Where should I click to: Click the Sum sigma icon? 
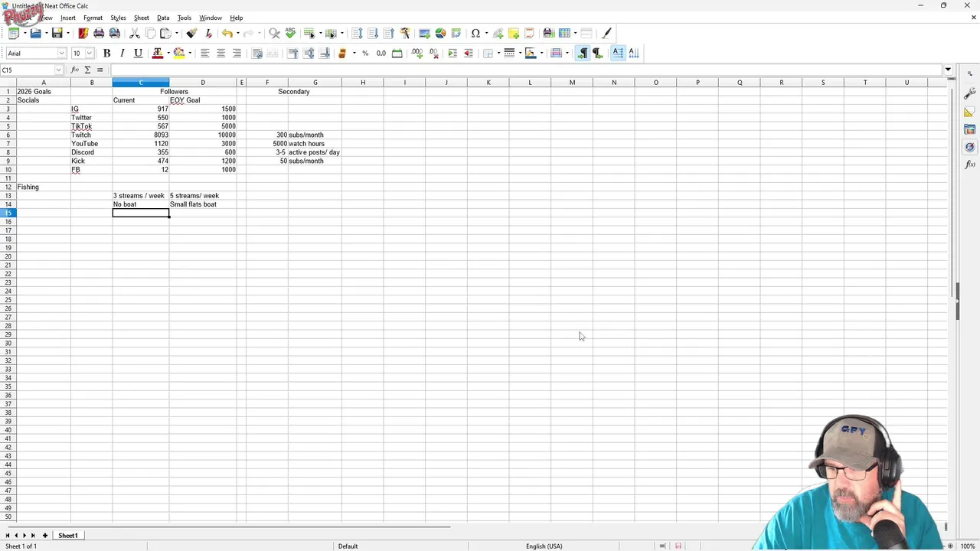pos(87,70)
